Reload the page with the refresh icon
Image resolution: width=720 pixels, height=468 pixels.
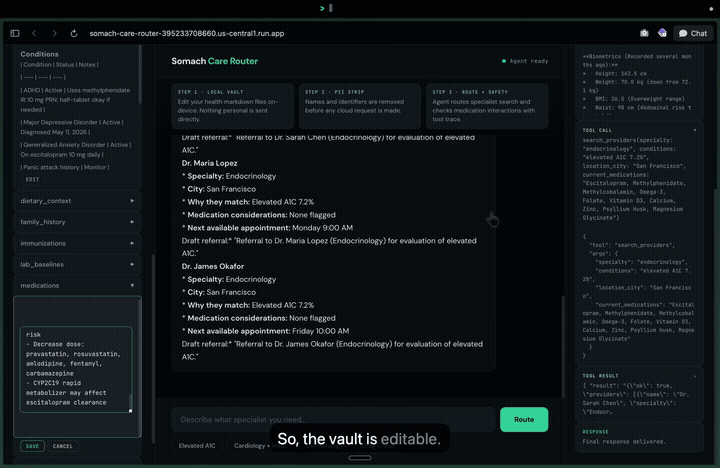tap(73, 33)
